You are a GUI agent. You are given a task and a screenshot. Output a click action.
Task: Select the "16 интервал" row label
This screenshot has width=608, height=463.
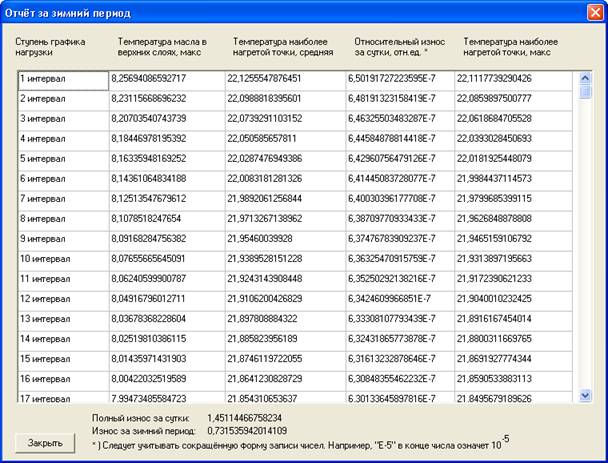[61, 378]
